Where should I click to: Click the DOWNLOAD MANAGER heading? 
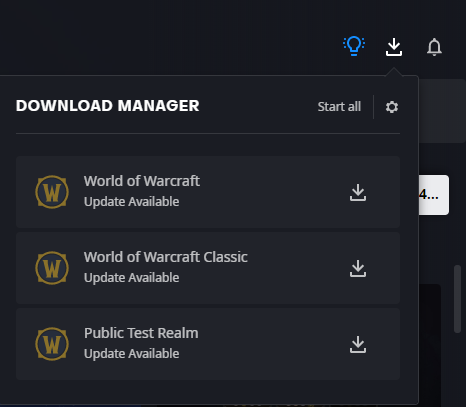pyautogui.click(x=107, y=106)
